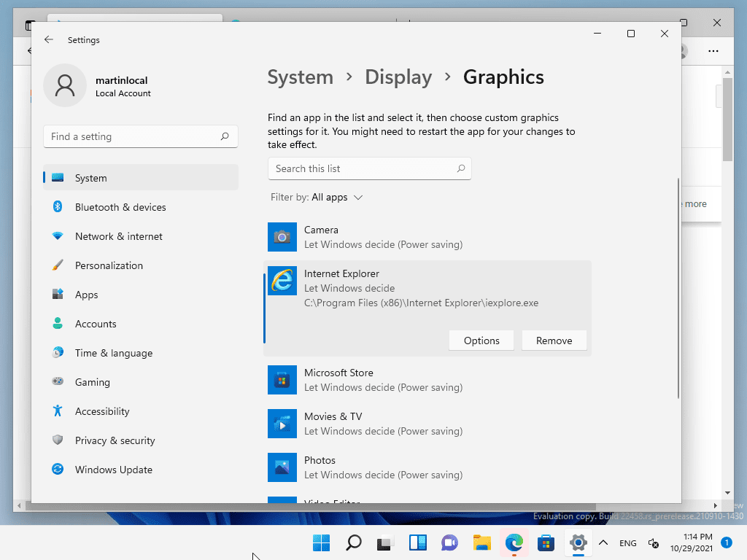Open File Explorer from the taskbar
This screenshot has width=747, height=560.
[481, 542]
